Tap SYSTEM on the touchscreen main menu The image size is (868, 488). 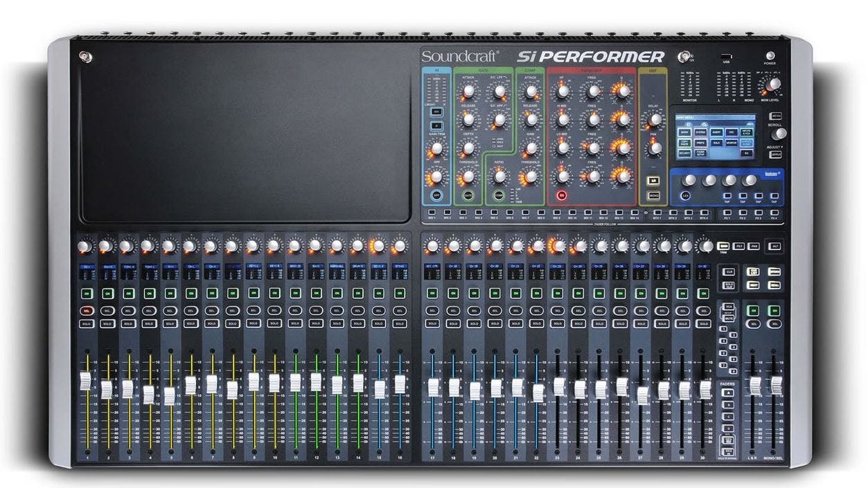point(700,132)
